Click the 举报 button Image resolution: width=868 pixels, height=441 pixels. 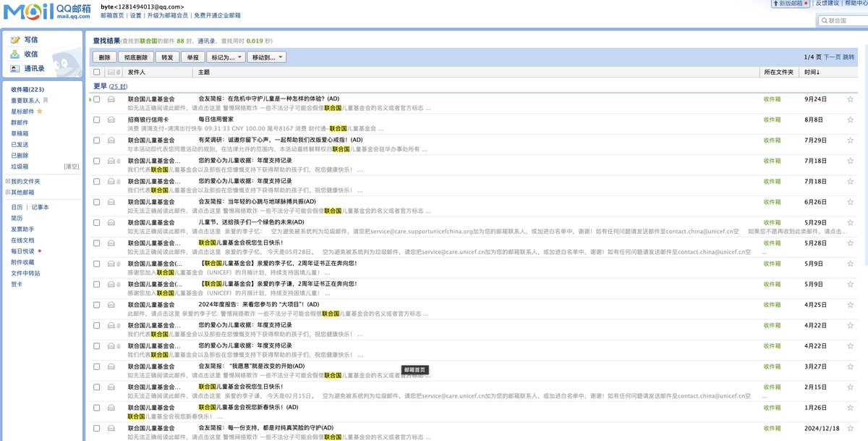pos(192,57)
